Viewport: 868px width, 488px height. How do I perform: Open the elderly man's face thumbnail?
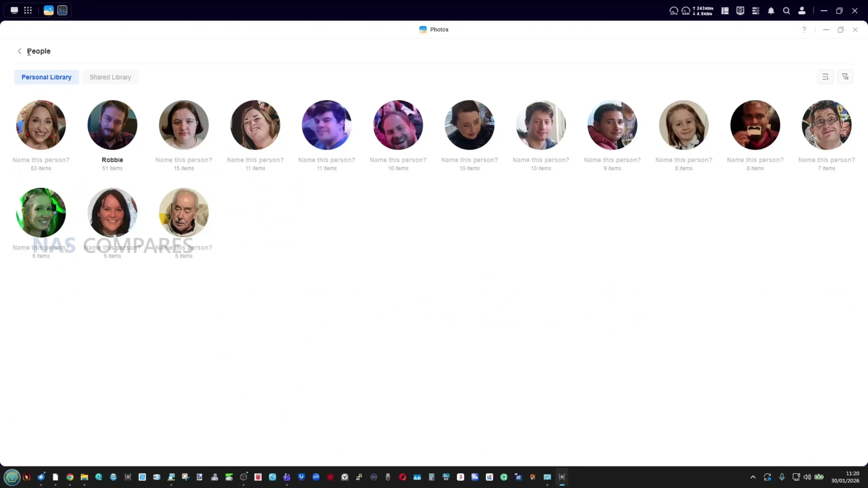(x=184, y=212)
